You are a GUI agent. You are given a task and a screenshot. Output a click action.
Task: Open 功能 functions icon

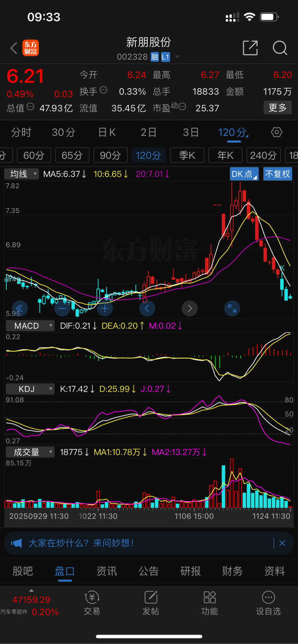pyautogui.click(x=210, y=603)
